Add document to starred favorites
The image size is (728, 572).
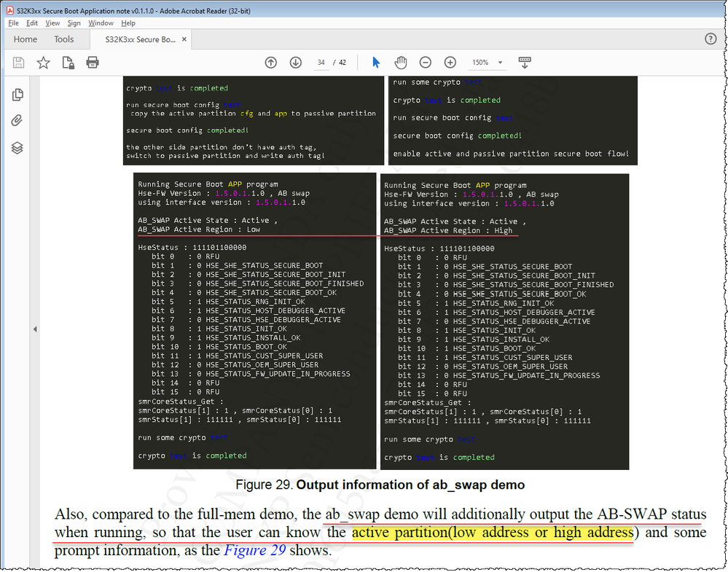pos(43,62)
